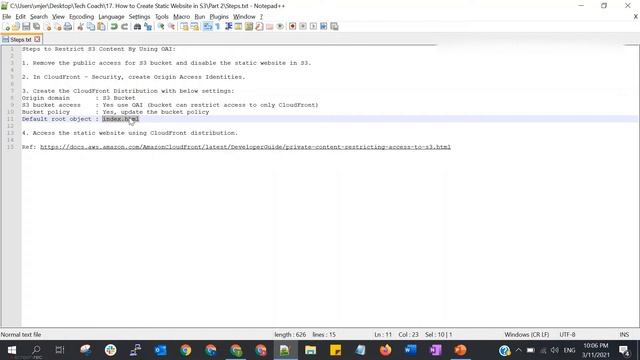The height and width of the screenshot is (360, 640).
Task: Click the Save All toolbar icon
Action: 37,27
